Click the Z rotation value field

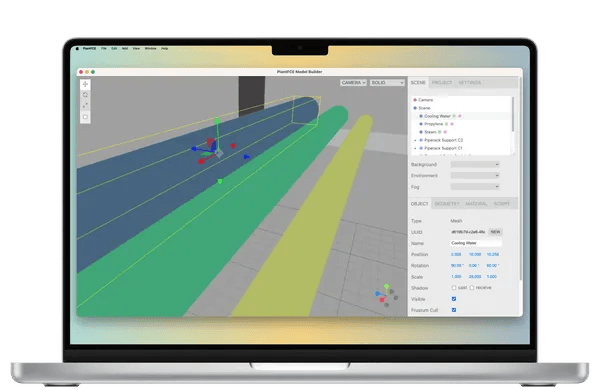(x=492, y=266)
